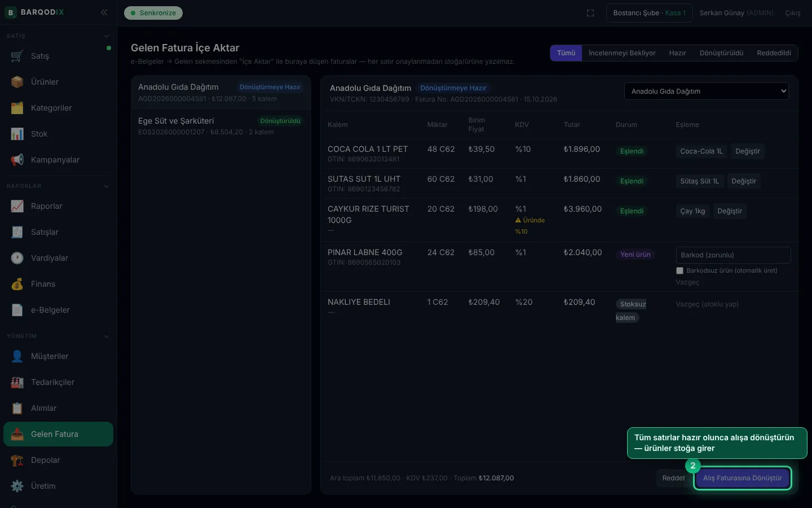The width and height of the screenshot is (812, 508).
Task: Click the Satışlar receipt icon
Action: (x=17, y=232)
